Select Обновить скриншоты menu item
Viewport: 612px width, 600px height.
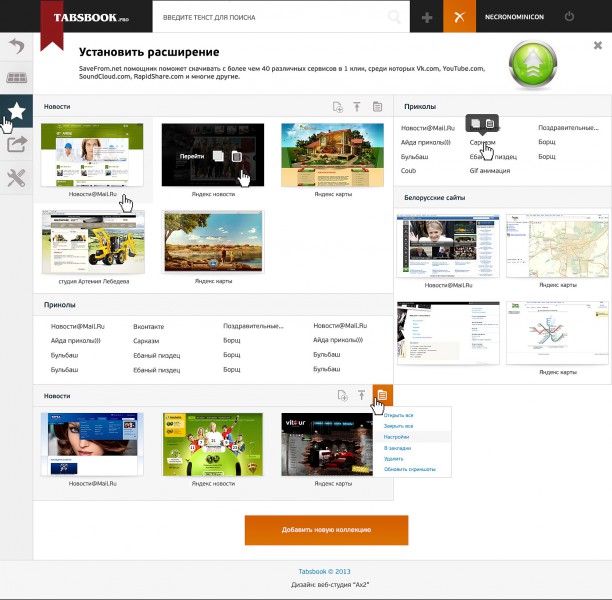pos(409,469)
